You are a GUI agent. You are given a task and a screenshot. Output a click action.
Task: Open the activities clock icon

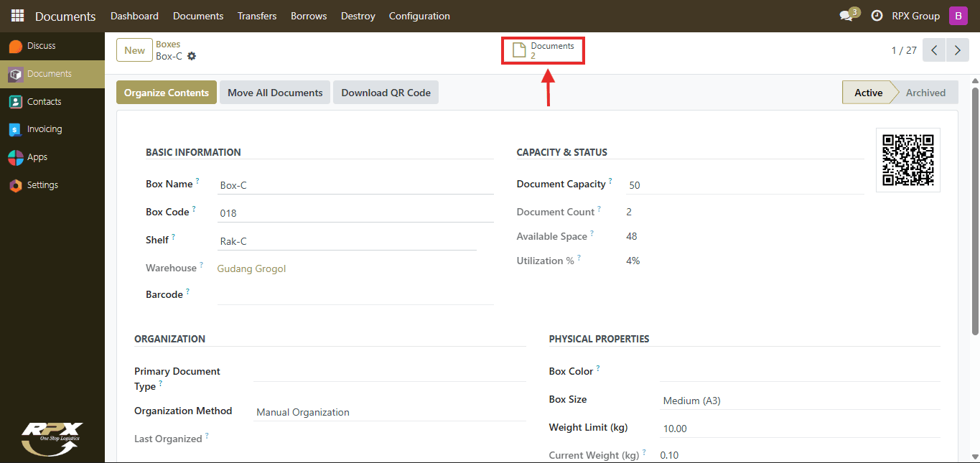[877, 16]
